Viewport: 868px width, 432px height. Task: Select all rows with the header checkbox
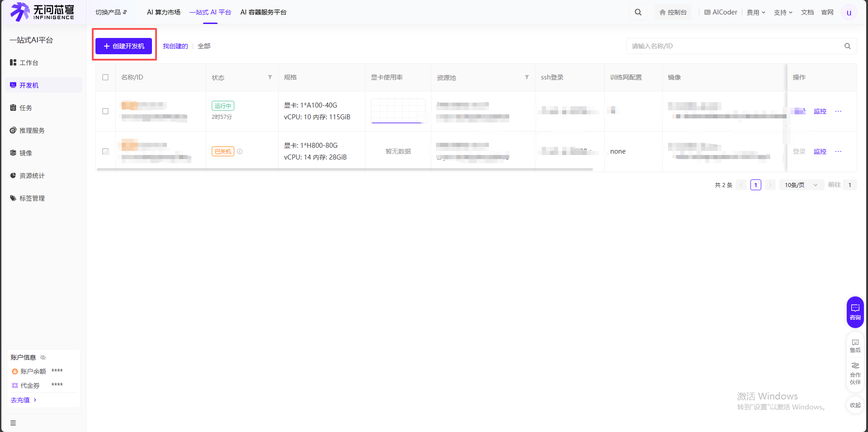[x=105, y=77]
